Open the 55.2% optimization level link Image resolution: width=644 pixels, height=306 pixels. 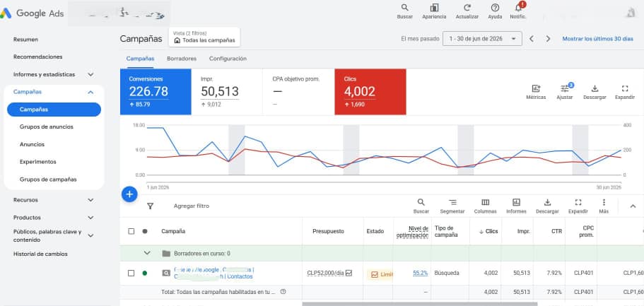pyautogui.click(x=420, y=273)
